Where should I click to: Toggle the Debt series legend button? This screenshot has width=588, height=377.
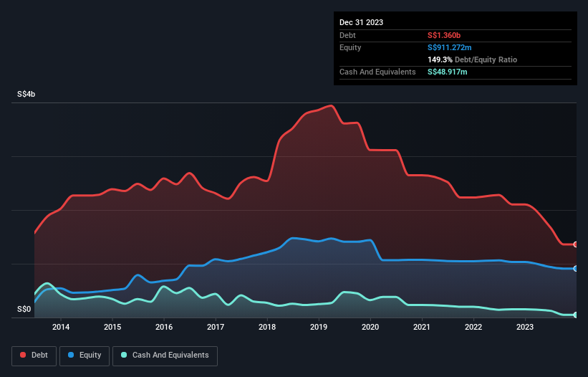point(34,355)
